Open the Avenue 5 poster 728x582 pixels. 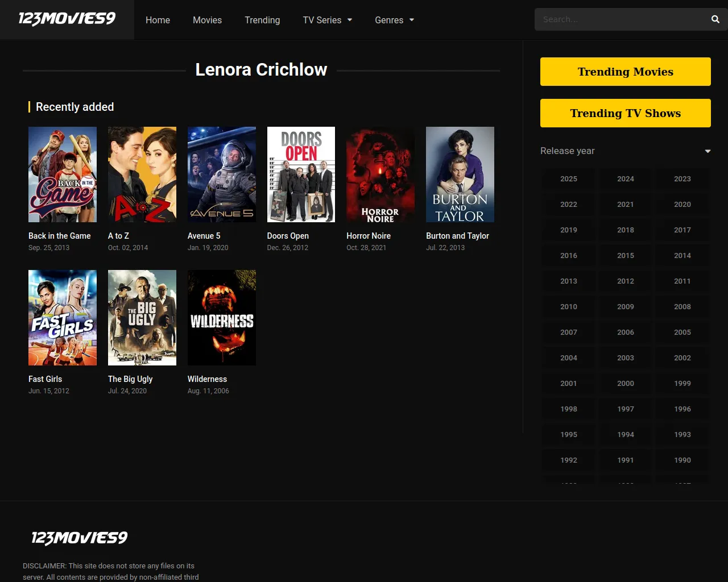coord(222,174)
